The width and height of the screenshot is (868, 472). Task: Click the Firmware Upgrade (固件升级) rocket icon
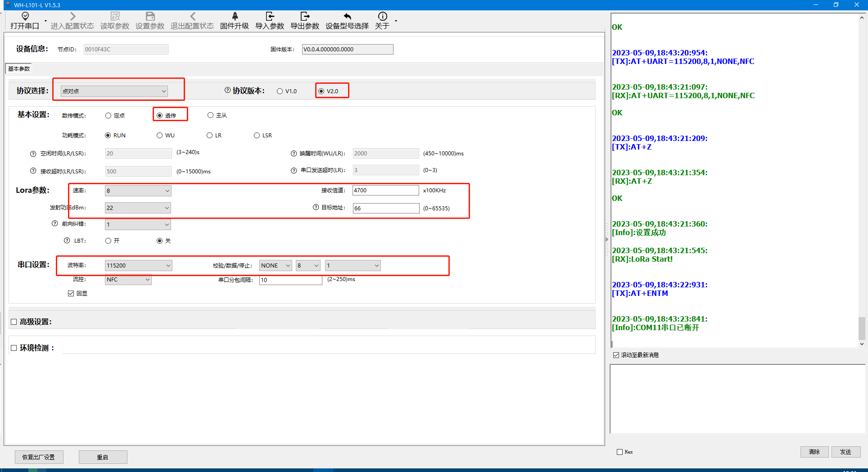(235, 17)
